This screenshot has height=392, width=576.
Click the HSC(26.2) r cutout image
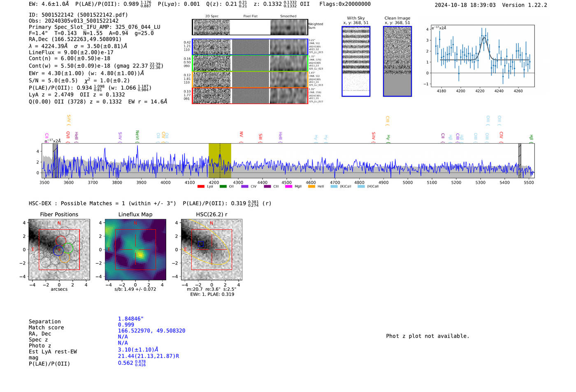(x=211, y=250)
